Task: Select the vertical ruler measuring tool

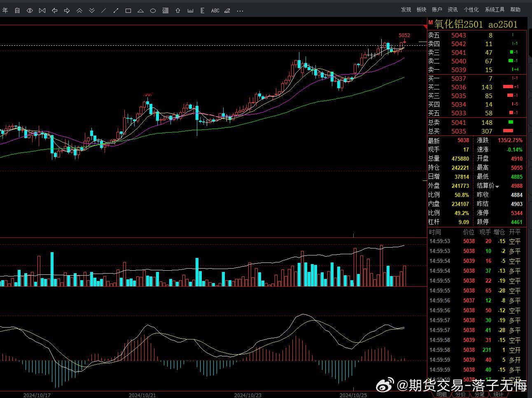Action: [x=202, y=11]
